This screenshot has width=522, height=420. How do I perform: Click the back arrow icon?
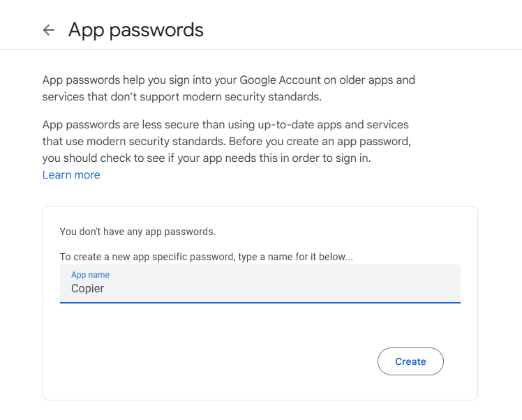click(48, 30)
